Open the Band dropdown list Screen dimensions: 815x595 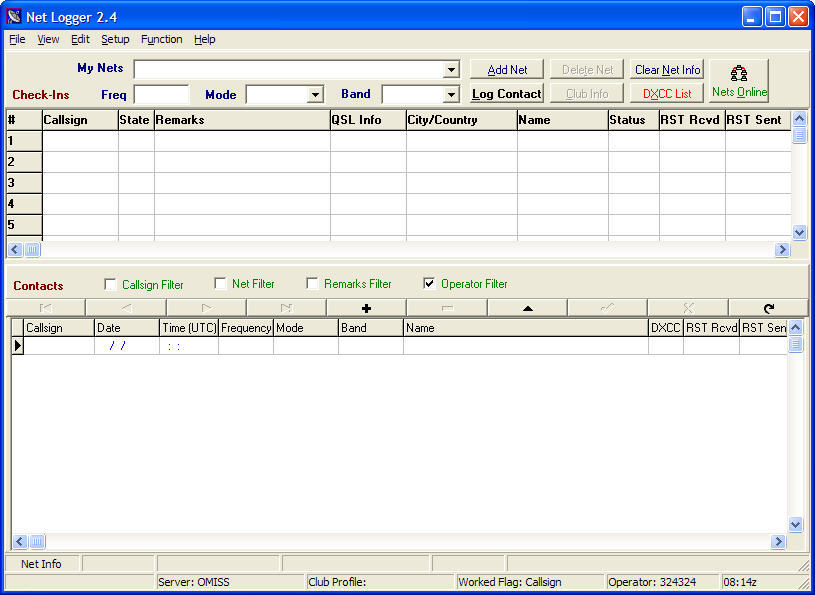[x=451, y=95]
